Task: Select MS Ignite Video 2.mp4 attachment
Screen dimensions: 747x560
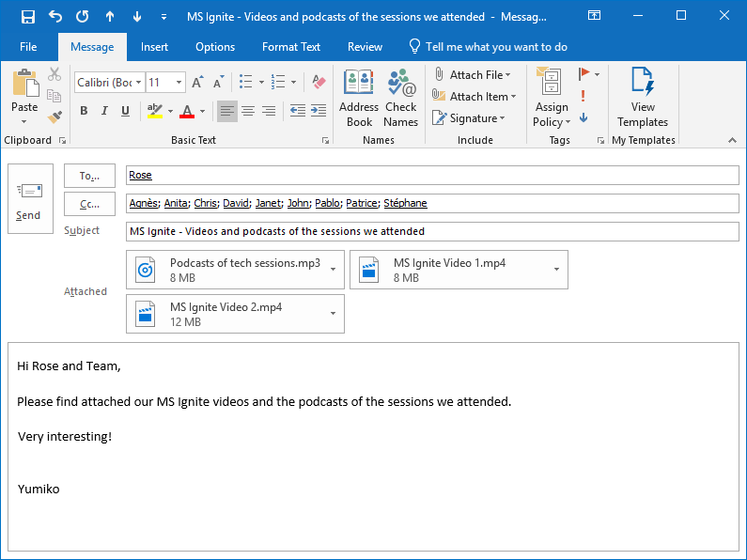Action: coord(235,314)
